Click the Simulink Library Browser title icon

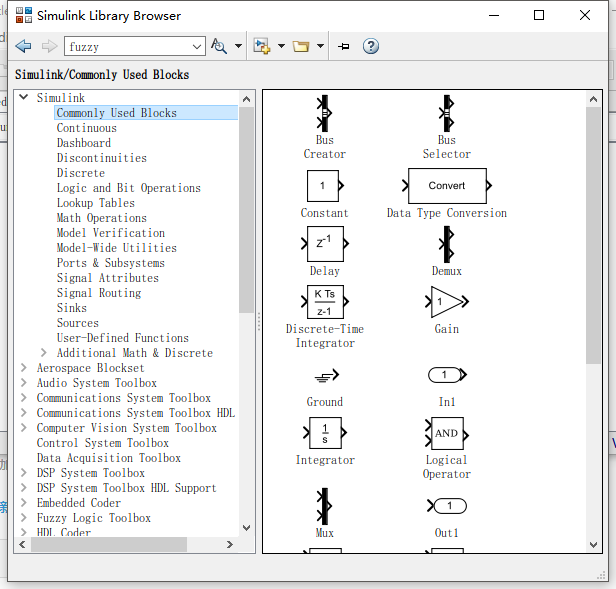coord(24,15)
